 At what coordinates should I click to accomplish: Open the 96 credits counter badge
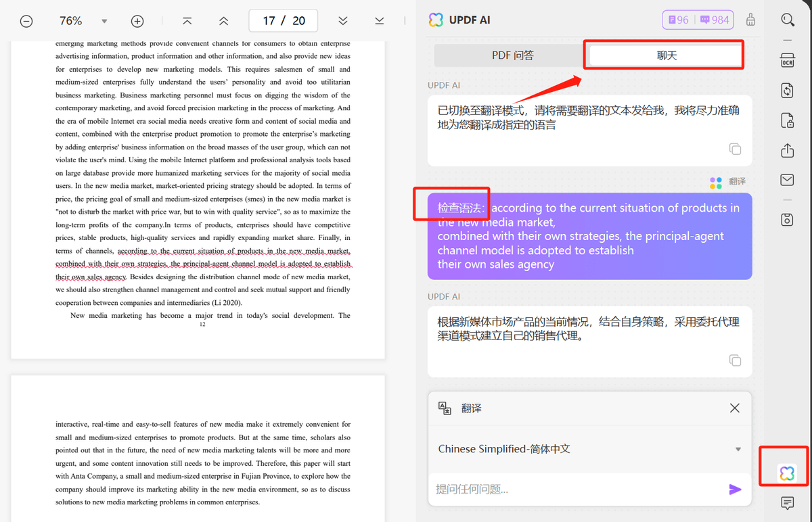679,20
